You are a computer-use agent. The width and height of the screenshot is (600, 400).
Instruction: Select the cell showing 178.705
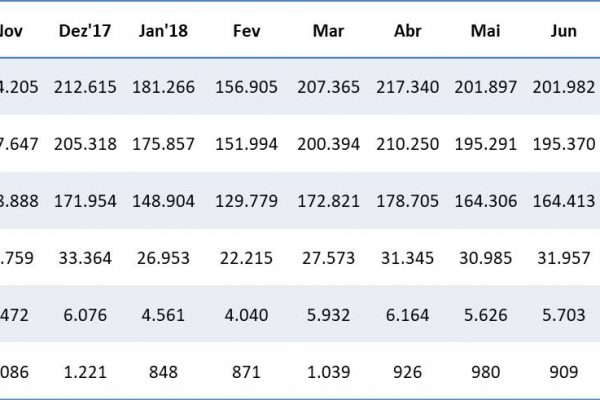pos(409,202)
